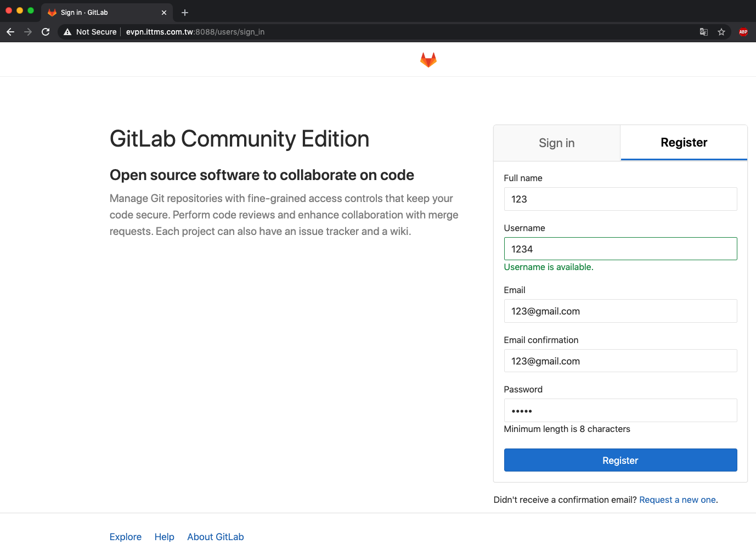Open the Explore footer link

(126, 537)
